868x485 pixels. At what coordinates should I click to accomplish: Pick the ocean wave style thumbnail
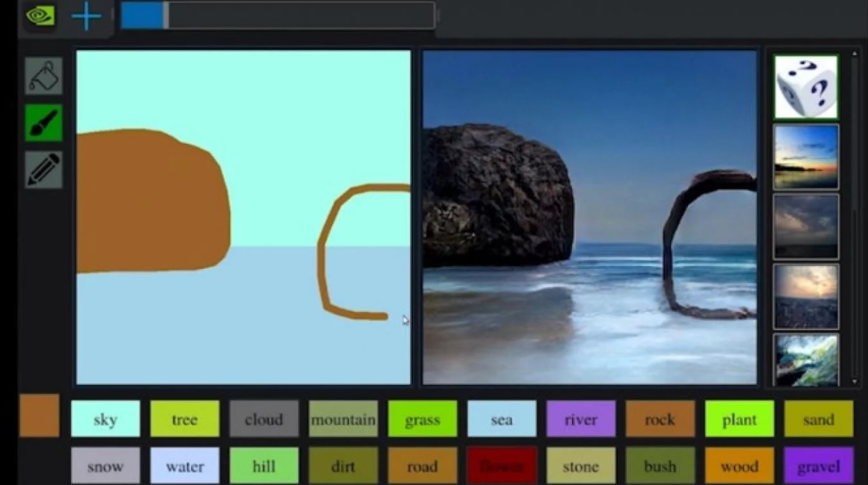tap(805, 360)
